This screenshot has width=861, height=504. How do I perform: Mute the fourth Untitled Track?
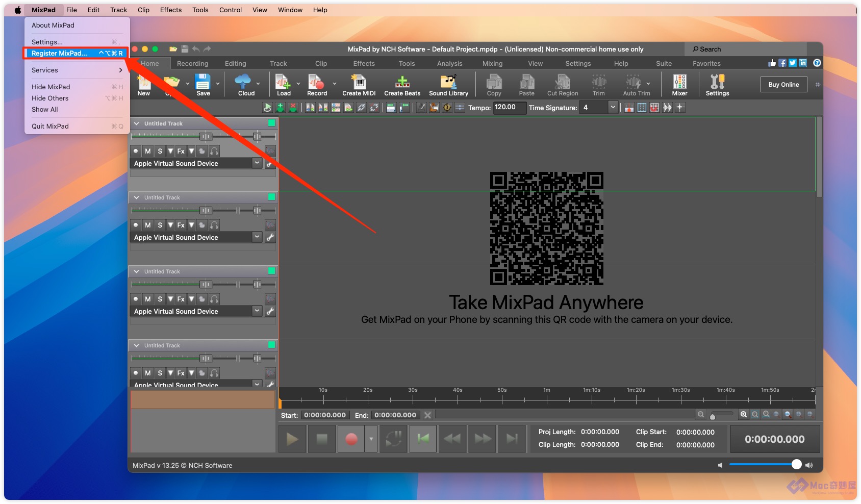tap(148, 373)
